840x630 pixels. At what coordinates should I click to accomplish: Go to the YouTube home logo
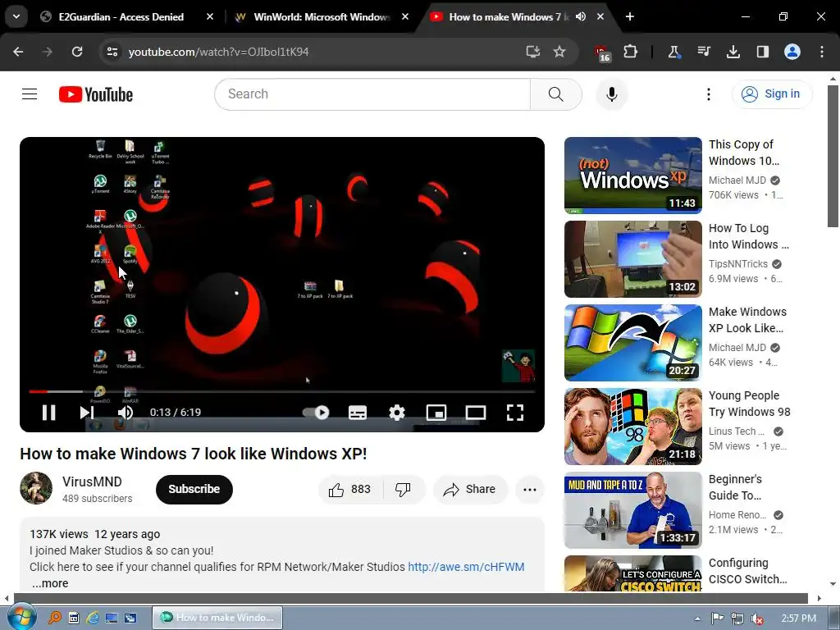[x=96, y=94]
